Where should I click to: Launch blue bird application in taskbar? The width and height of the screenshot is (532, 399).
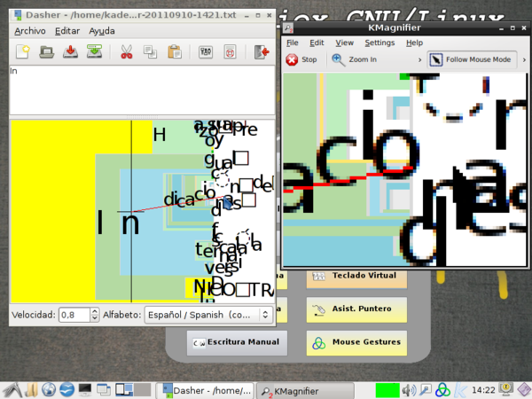(x=66, y=390)
